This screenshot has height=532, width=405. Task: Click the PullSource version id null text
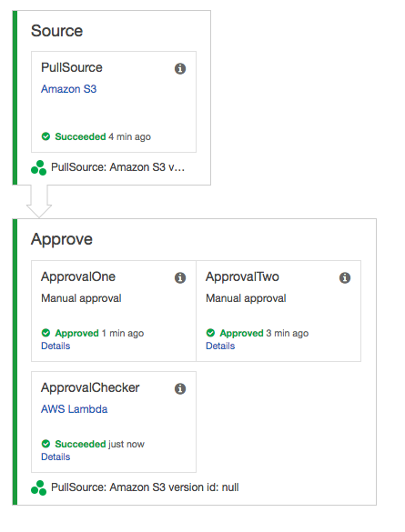click(x=145, y=487)
